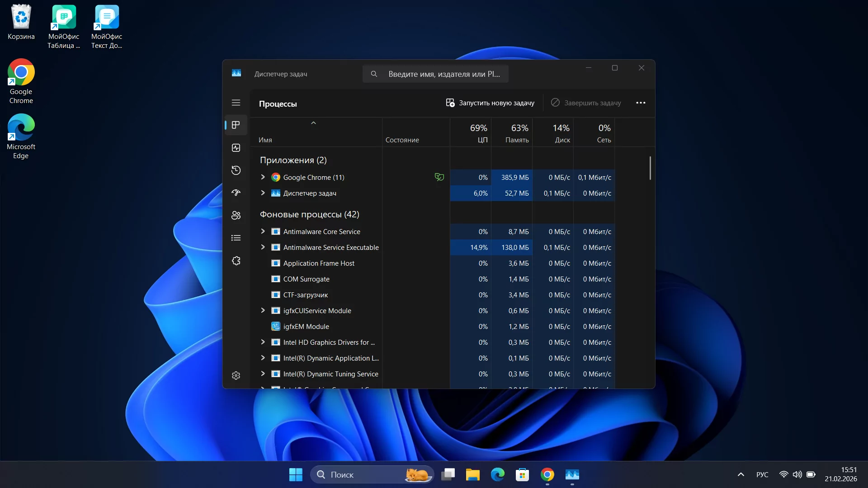868x488 pixels.
Task: Expand Intel(R) Dynamic Tuning Service row
Action: (x=263, y=374)
